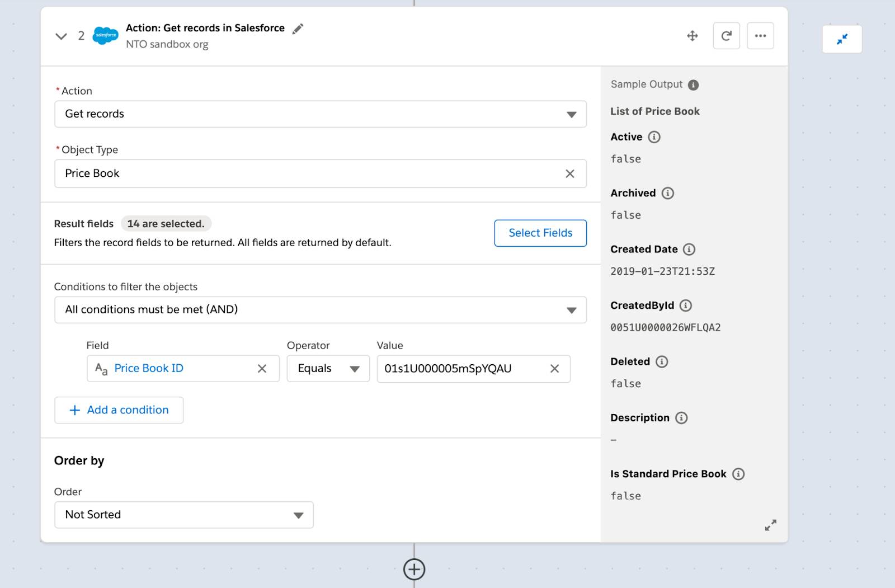
Task: Open the Order dropdown Not Sorted
Action: [184, 515]
